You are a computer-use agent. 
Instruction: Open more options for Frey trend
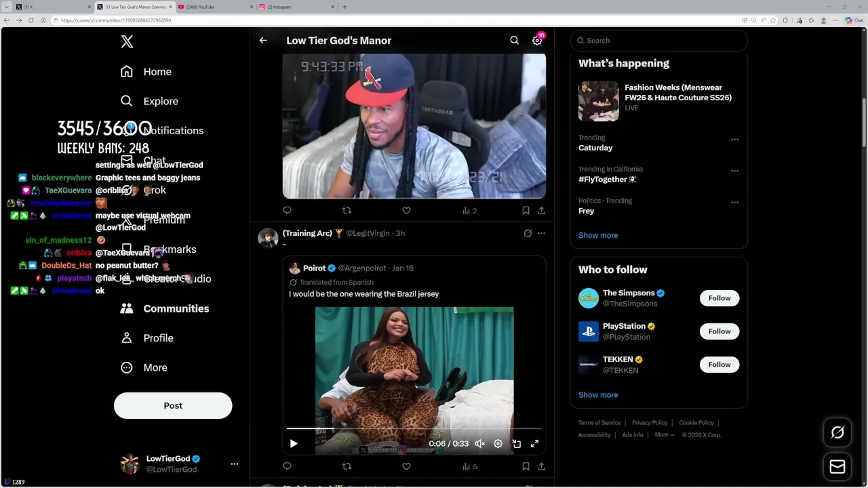click(734, 203)
